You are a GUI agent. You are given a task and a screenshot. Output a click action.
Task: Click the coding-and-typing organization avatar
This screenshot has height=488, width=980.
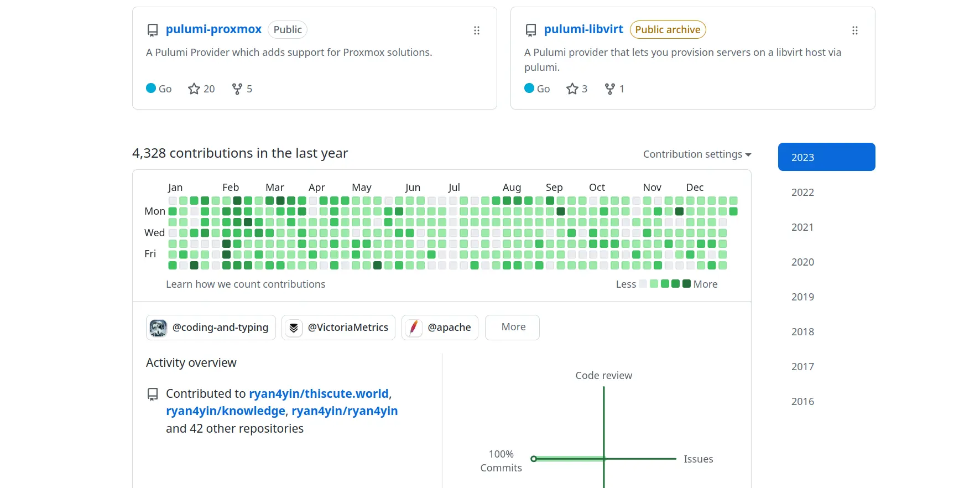159,328
